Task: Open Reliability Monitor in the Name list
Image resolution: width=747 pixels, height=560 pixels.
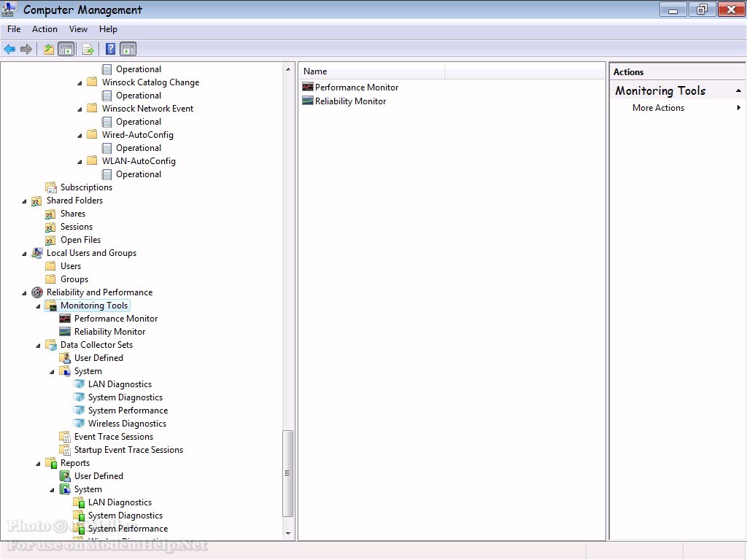Action: click(x=350, y=101)
